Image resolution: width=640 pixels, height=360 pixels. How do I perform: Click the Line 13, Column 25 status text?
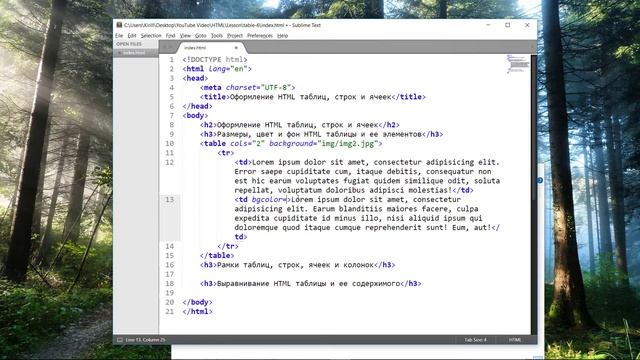145,340
